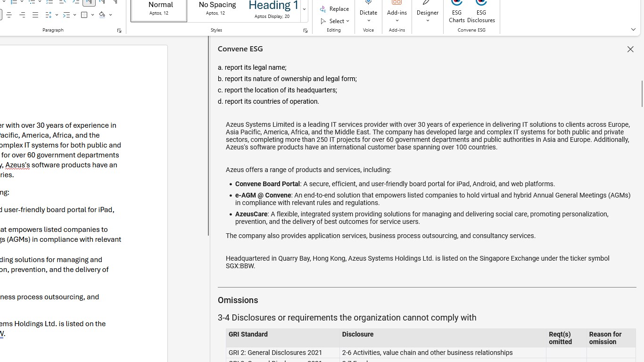Click the Shading paint bucket icon
This screenshot has height=362, width=644.
click(102, 15)
